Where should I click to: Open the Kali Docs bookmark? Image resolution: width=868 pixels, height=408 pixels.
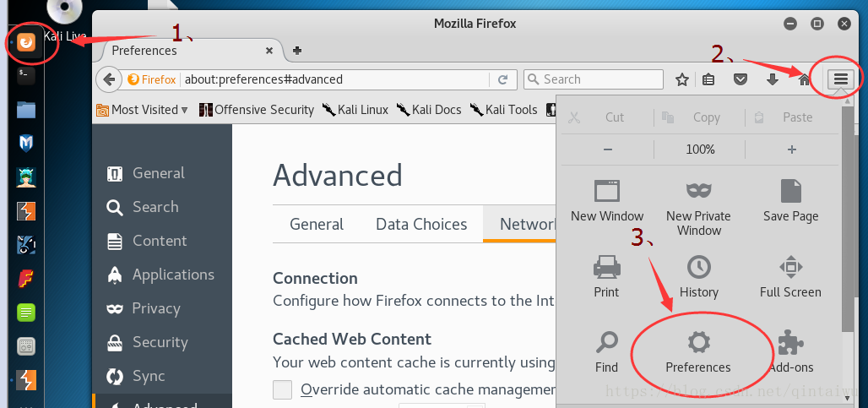coord(429,110)
